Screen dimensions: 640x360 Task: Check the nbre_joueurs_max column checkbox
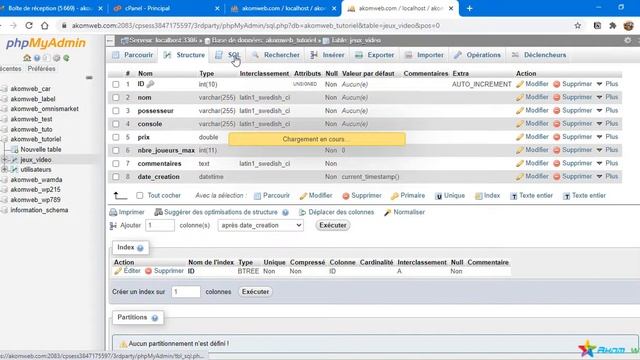coord(116,151)
